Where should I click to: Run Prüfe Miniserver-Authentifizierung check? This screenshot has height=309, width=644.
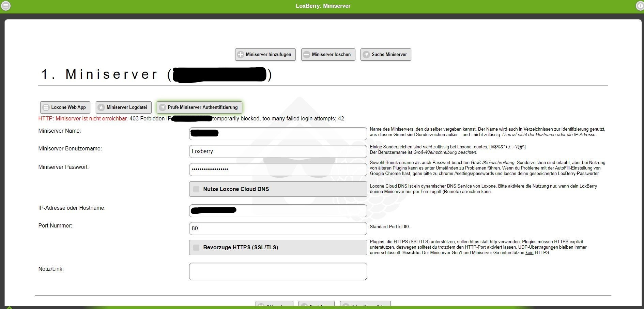coord(199,107)
